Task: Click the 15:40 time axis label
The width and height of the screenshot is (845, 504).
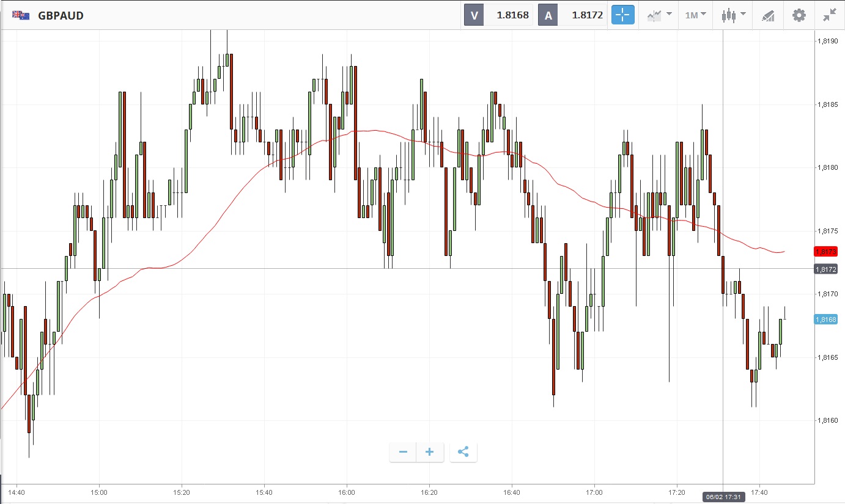Action: [x=264, y=492]
